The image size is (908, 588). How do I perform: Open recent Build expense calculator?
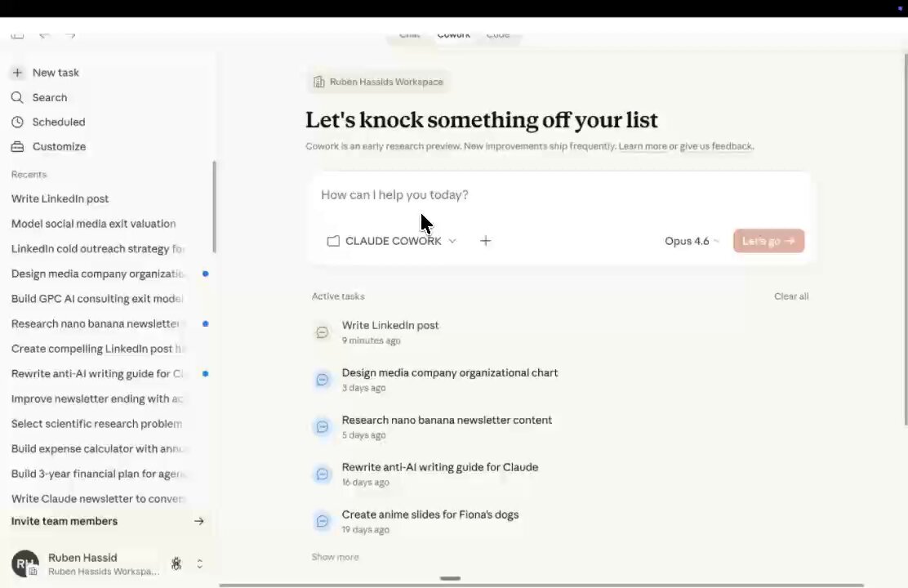pyautogui.click(x=97, y=448)
